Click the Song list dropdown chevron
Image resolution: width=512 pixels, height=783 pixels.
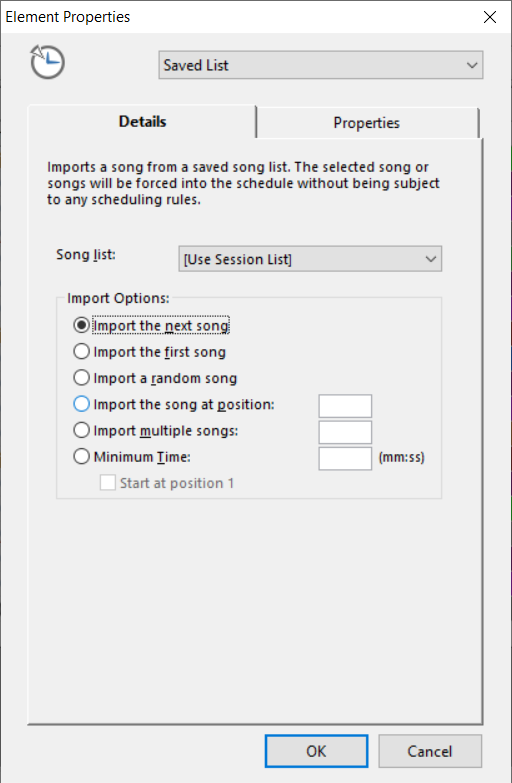431,259
